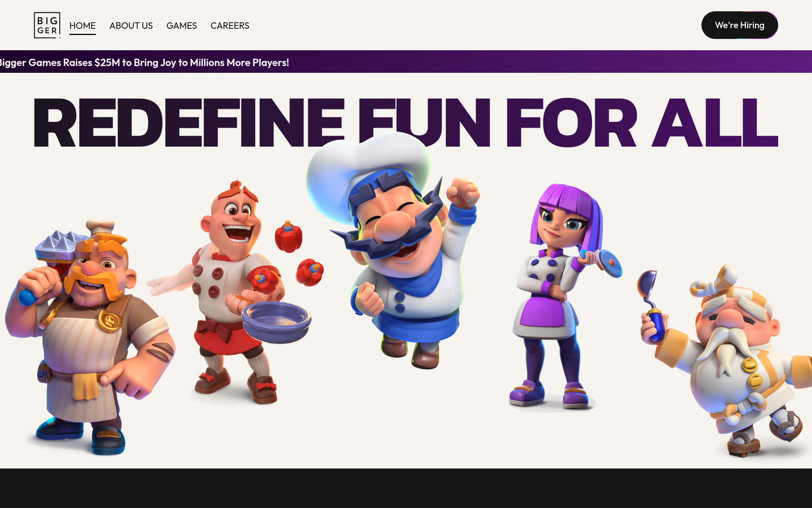Viewport: 812px width, 508px height.
Task: Go to the ABOUT US page
Action: [131, 25]
